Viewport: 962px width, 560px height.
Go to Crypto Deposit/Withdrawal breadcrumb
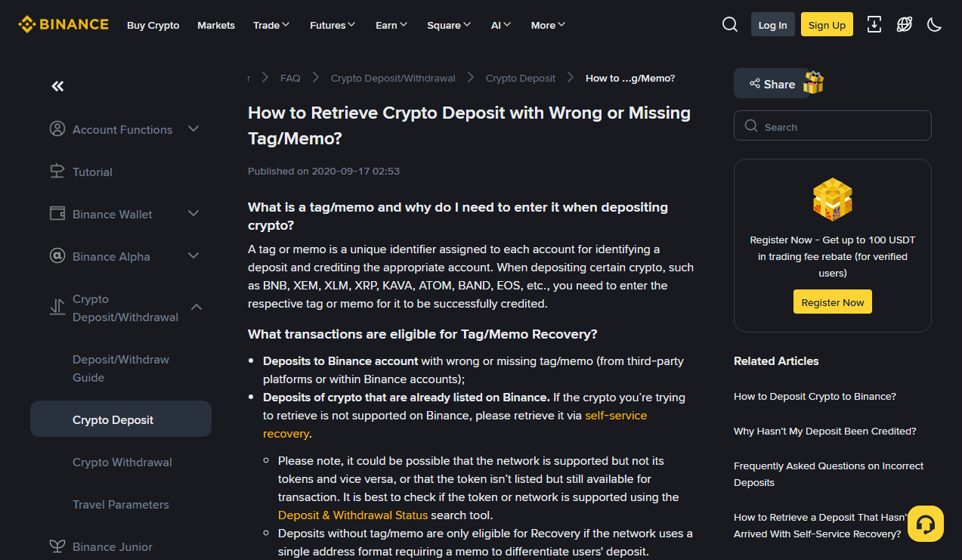[393, 78]
